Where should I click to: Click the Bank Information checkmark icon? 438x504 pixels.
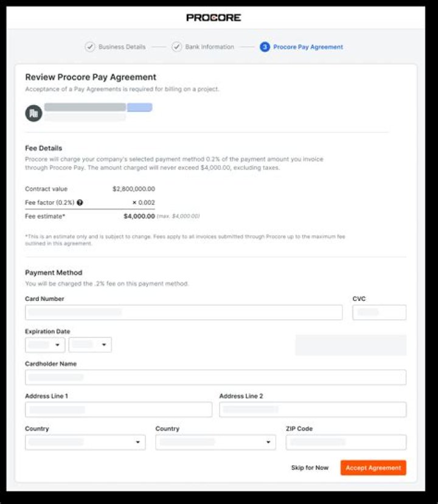pos(176,47)
